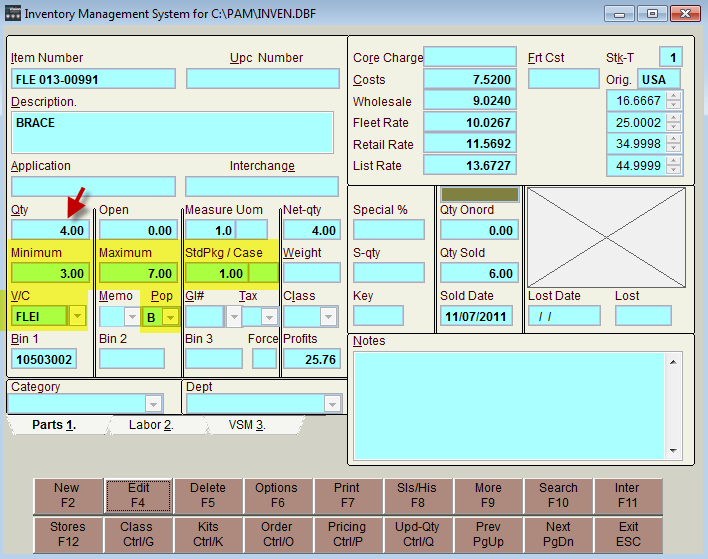The image size is (708, 559).
Task: Click the Minimum field showing 3.00
Action: click(50, 273)
